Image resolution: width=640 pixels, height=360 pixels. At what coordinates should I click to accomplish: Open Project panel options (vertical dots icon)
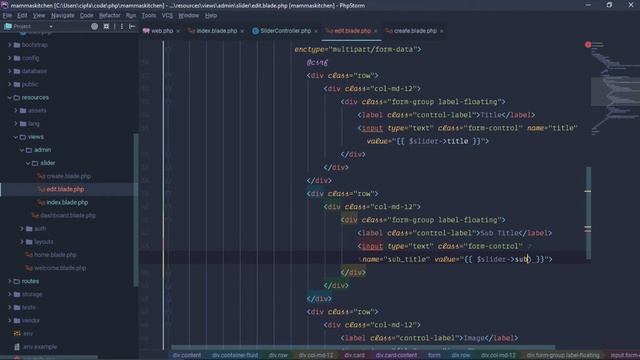122,26
